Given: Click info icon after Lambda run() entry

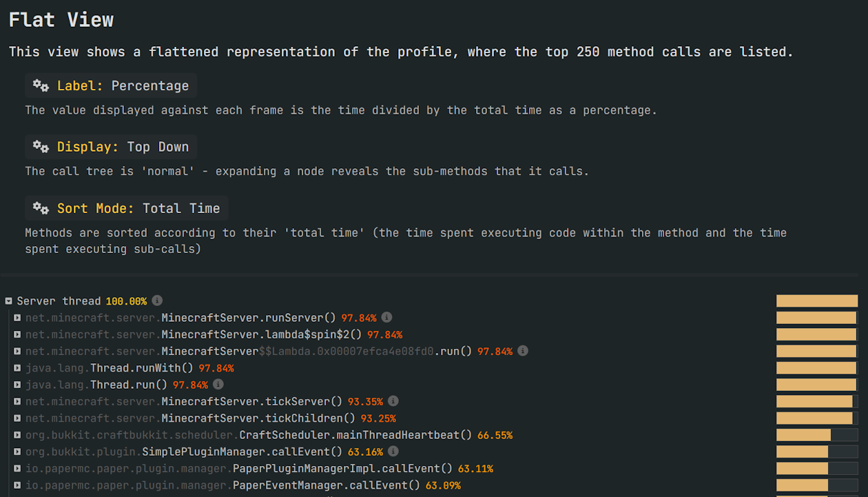Looking at the screenshot, I should (523, 351).
